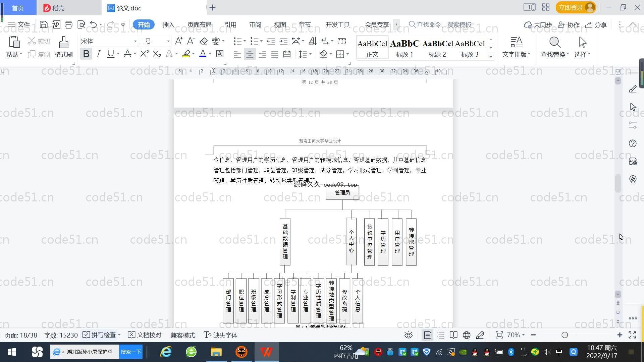
Task: Click the character border icon
Action: (x=220, y=54)
